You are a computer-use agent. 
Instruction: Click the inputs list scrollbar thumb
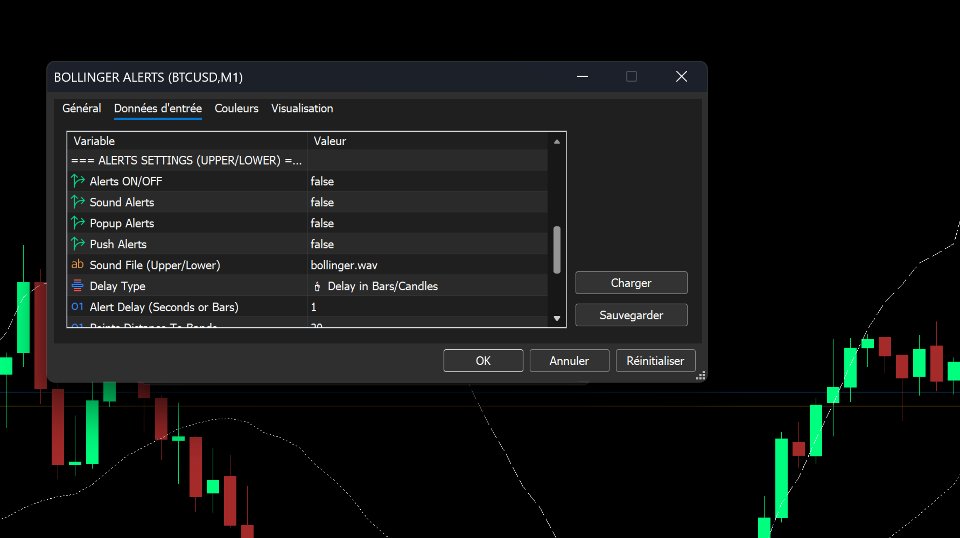click(557, 250)
